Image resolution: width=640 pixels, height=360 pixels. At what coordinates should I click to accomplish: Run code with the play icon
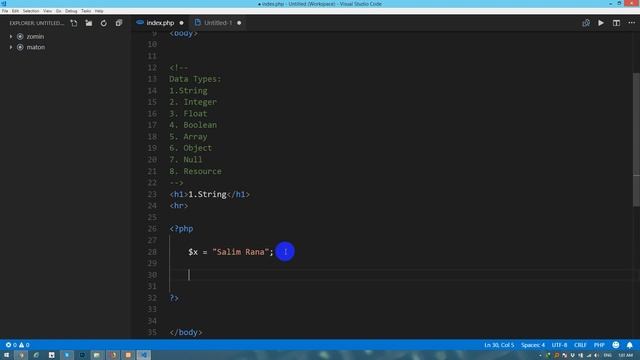[x=601, y=23]
